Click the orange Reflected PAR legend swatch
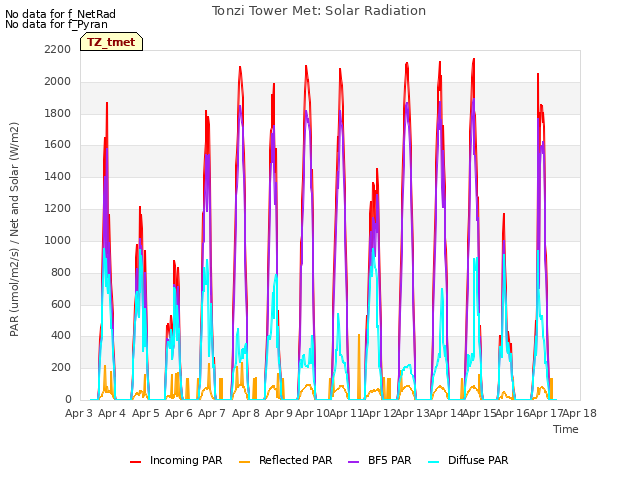640x480 pixels. 244,462
